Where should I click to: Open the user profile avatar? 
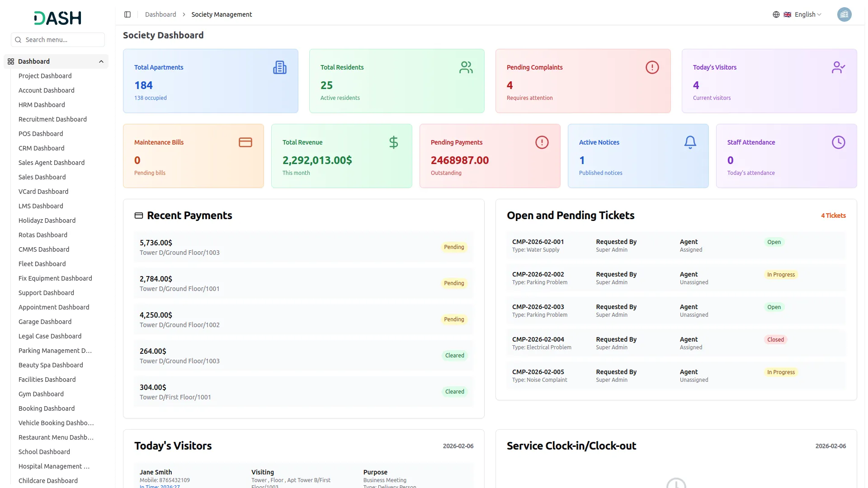(844, 14)
